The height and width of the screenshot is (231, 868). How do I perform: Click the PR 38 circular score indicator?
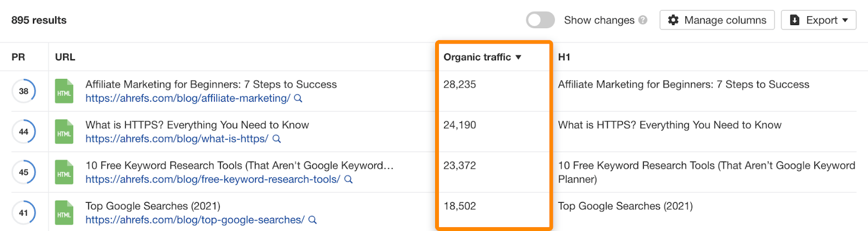[24, 91]
